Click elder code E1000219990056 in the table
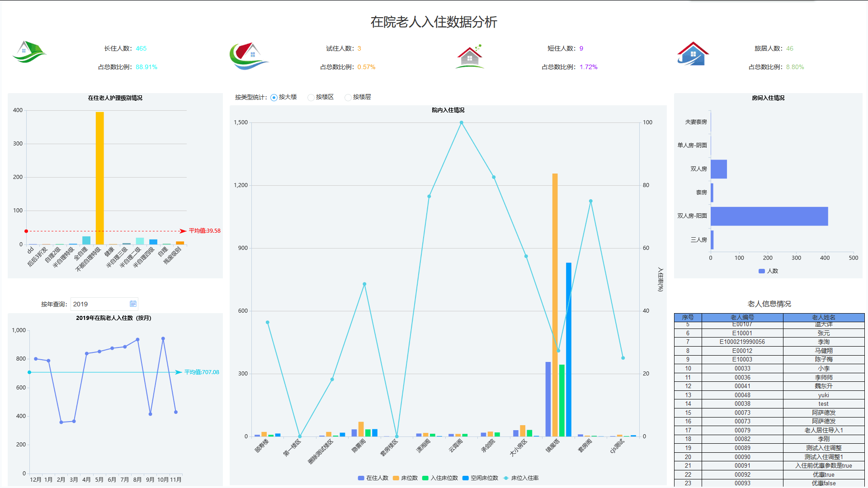The image size is (868, 488). pyautogui.click(x=743, y=342)
